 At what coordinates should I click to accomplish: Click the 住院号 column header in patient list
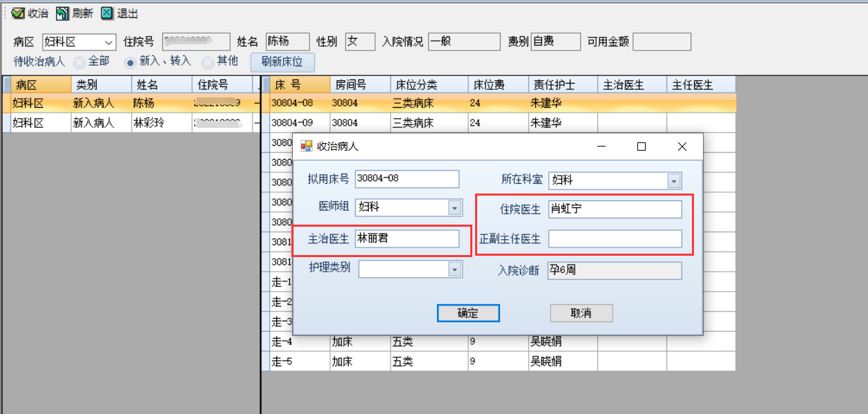point(222,85)
